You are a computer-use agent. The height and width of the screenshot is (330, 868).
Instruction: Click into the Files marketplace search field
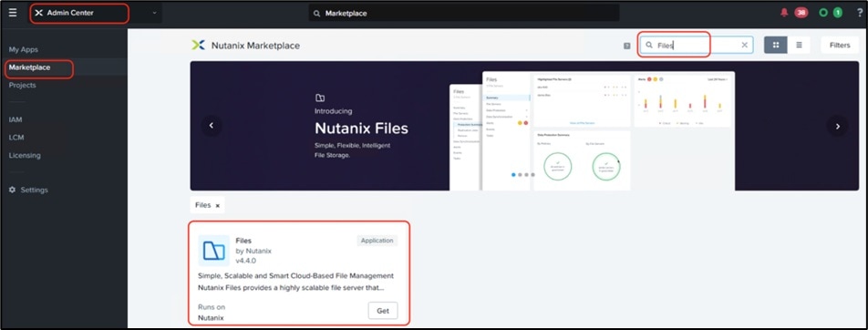[697, 46]
